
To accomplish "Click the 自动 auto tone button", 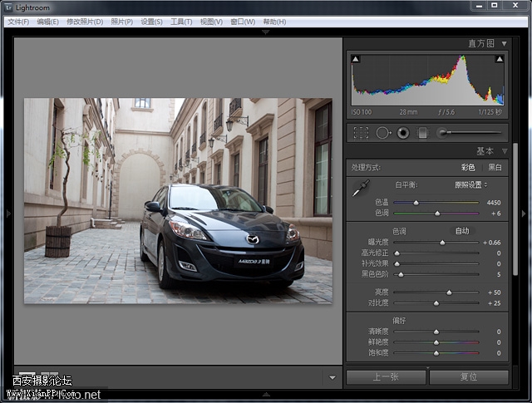I will [462, 231].
